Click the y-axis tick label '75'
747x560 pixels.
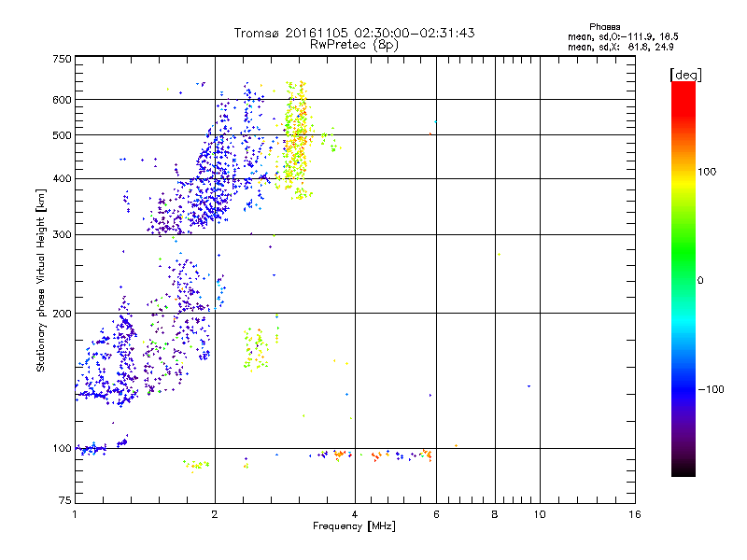(x=65, y=500)
